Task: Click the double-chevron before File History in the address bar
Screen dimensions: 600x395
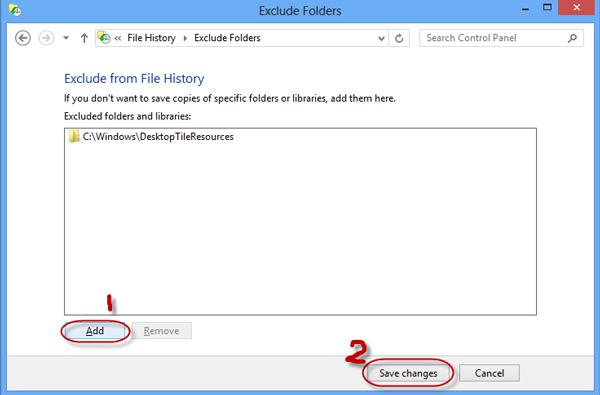Action: (118, 38)
